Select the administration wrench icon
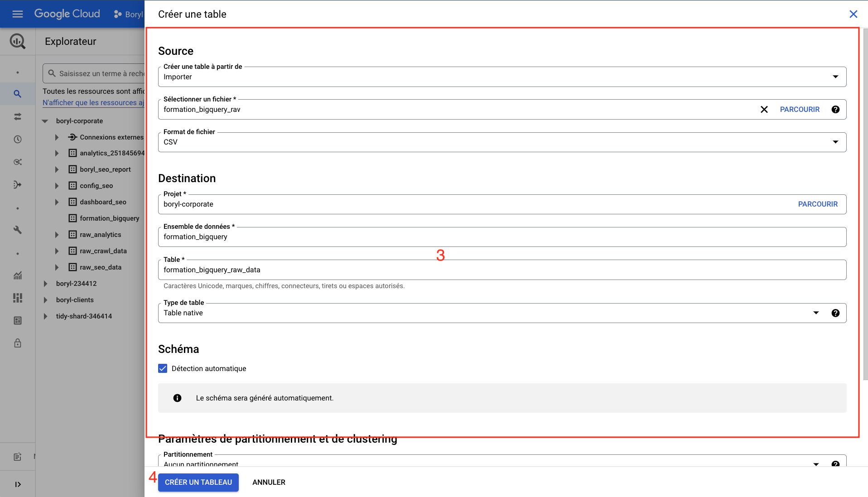 (x=18, y=230)
